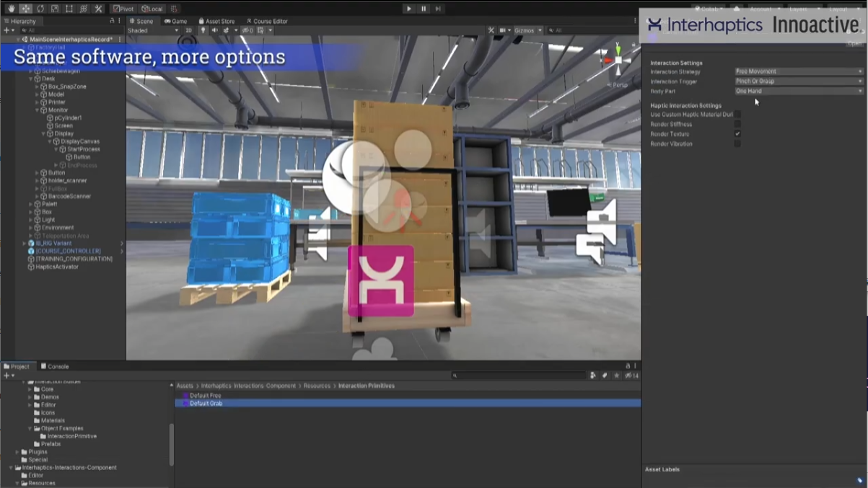Open the Asset Store tab
868x488 pixels.
click(x=216, y=21)
